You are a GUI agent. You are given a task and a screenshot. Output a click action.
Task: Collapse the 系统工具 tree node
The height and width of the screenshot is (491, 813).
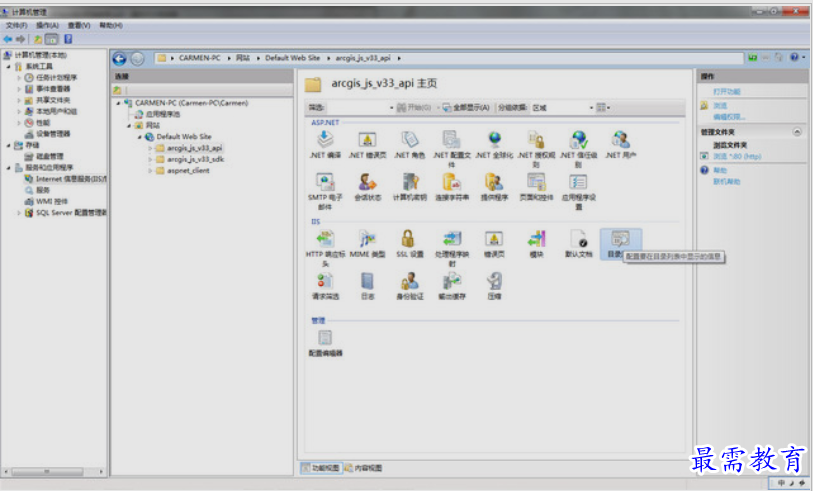pos(8,66)
